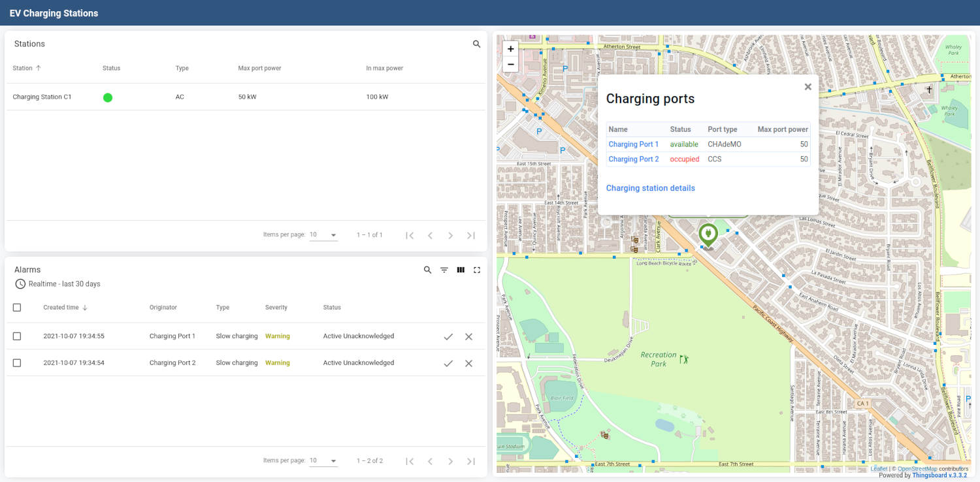
Task: Open Charging station details link
Action: click(x=650, y=188)
